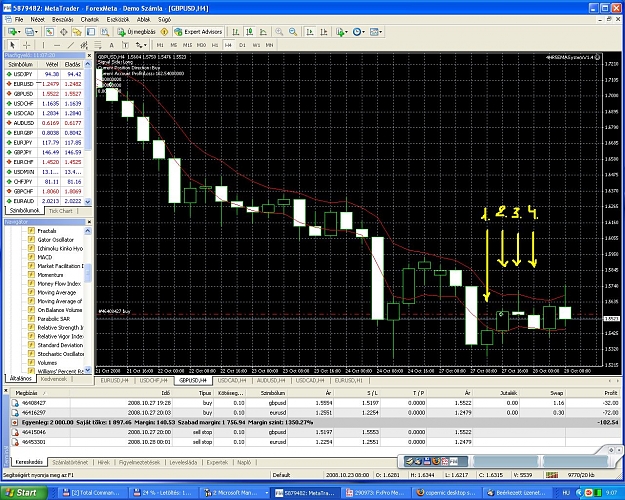Switch to M5 timeframe
Screen dimensions: 625x500
173,45
